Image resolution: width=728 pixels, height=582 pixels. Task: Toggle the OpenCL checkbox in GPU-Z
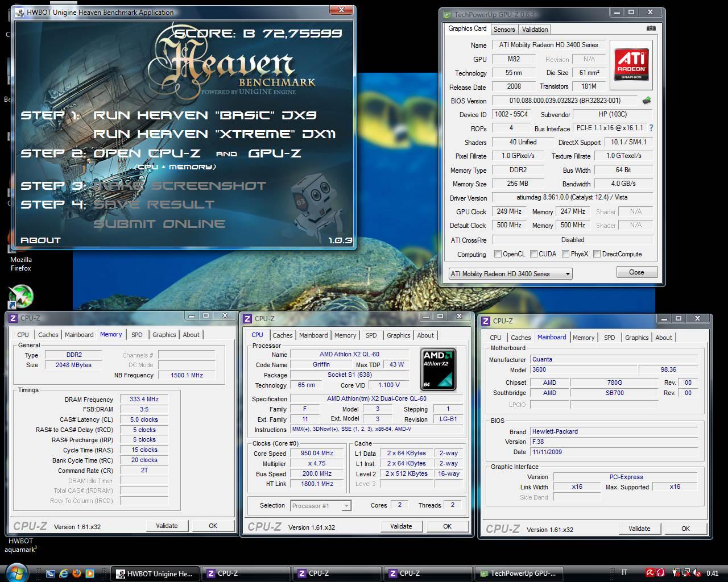[x=498, y=254]
